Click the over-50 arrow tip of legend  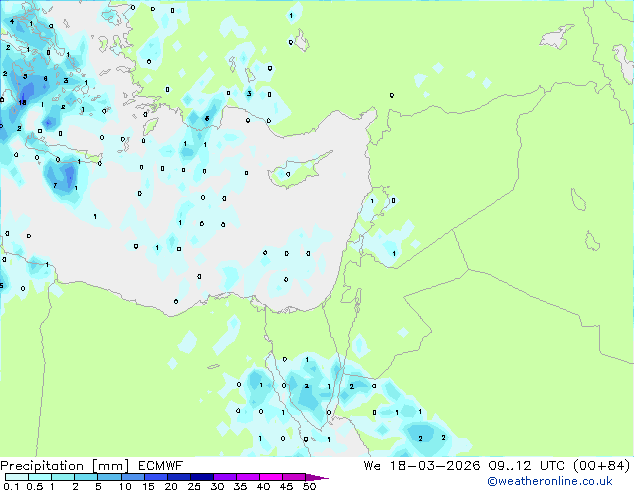317,477
